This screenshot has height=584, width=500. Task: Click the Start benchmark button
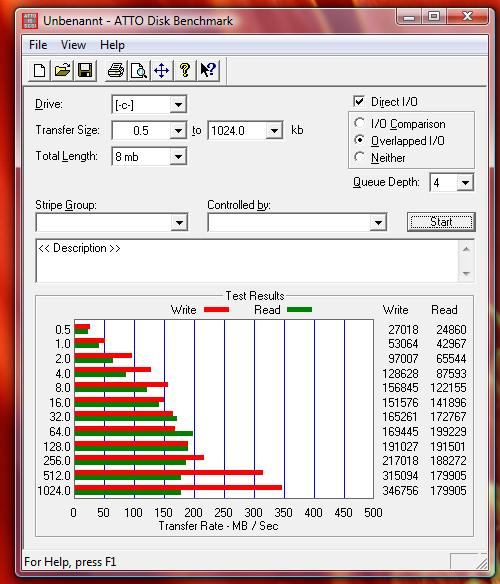pyautogui.click(x=441, y=222)
